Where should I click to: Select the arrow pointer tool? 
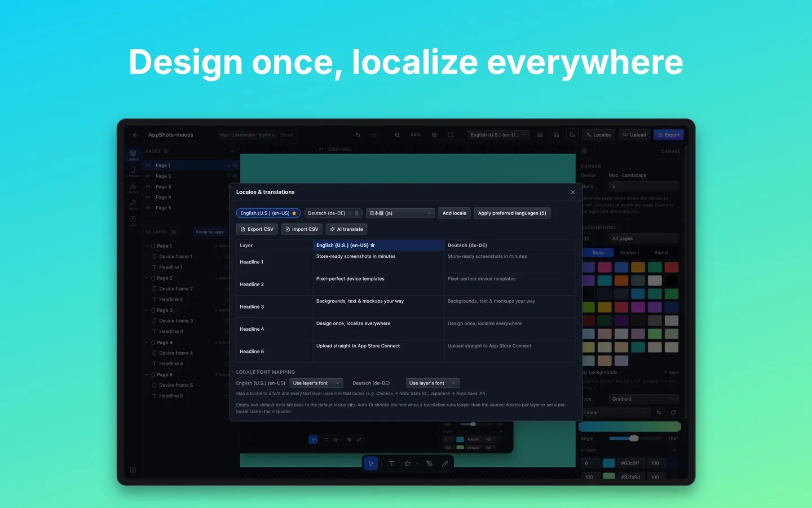371,463
